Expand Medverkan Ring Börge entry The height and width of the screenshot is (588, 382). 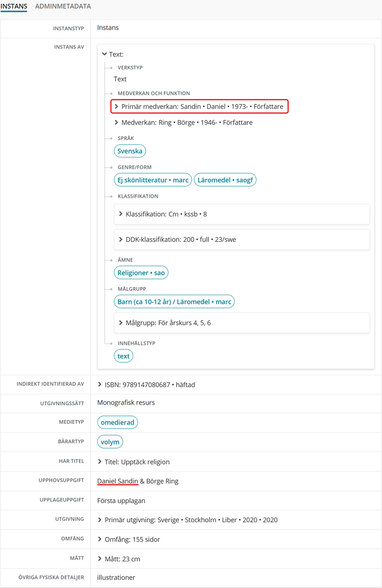click(x=116, y=122)
